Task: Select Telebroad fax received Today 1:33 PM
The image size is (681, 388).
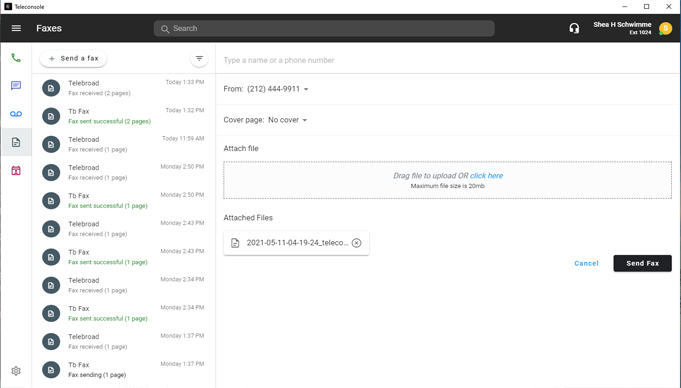Action: pos(123,88)
